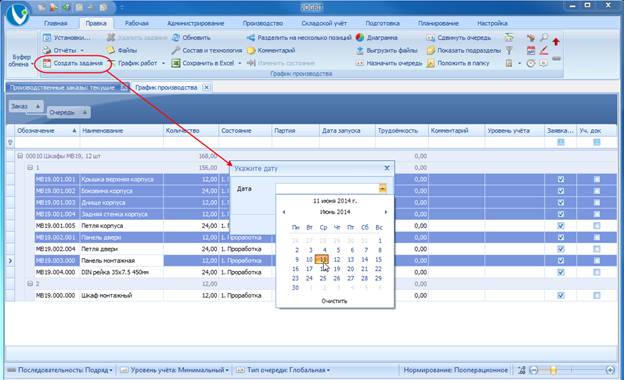Viewport: 624px width, 380px height.
Task: Click the grid filter row funnel icon
Action: tap(10, 142)
